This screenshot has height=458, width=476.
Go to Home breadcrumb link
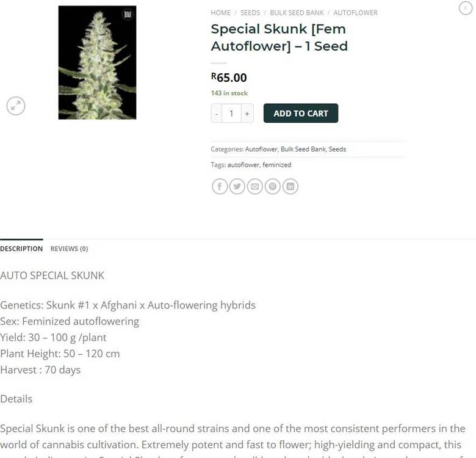[221, 13]
